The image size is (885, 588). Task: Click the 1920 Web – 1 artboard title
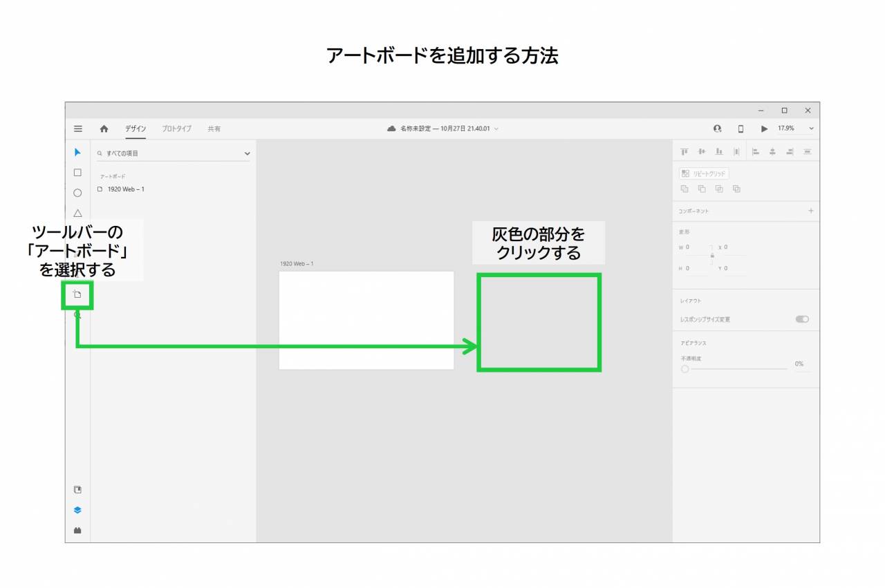point(297,264)
